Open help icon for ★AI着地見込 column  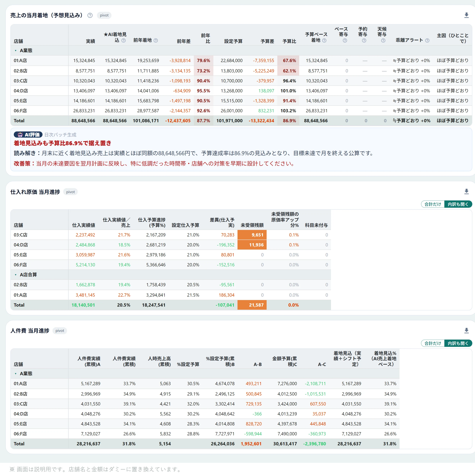click(x=124, y=40)
